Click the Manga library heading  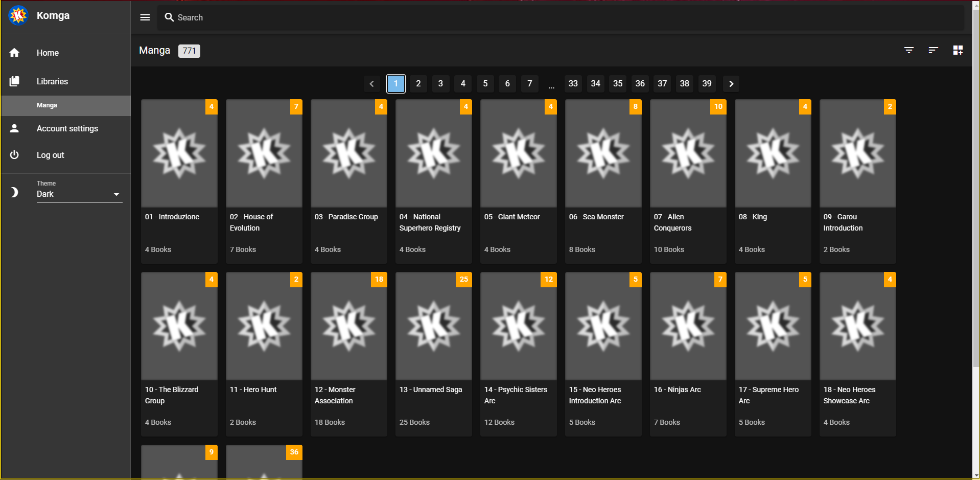(154, 50)
